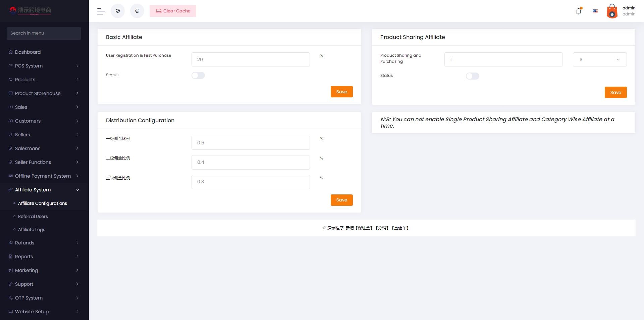The width and height of the screenshot is (644, 320).
Task: Click the POS printer icon in header
Action: pyautogui.click(x=137, y=11)
